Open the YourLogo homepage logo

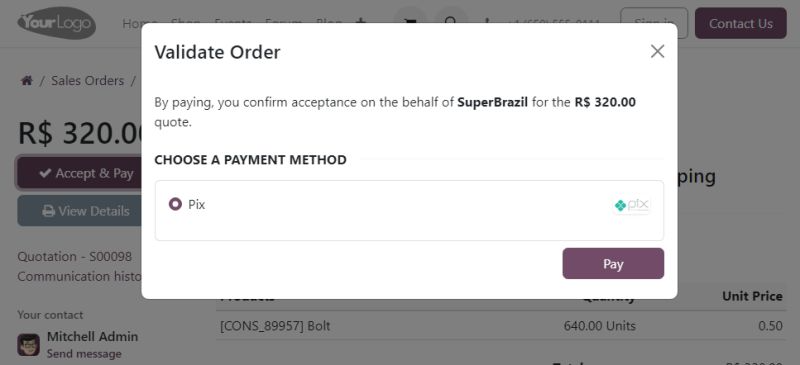[x=57, y=23]
